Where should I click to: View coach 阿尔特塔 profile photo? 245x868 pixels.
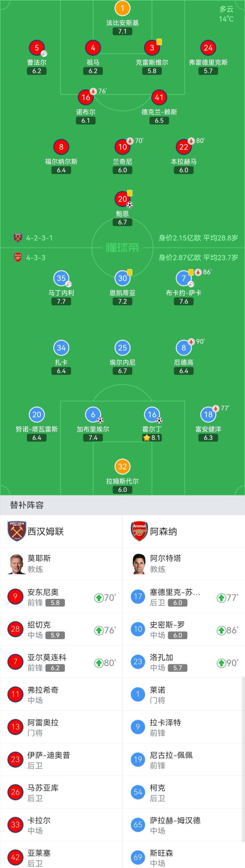tap(140, 564)
